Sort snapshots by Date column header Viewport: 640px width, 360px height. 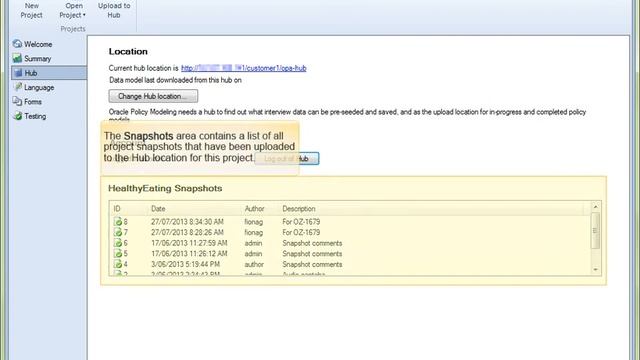pos(158,209)
